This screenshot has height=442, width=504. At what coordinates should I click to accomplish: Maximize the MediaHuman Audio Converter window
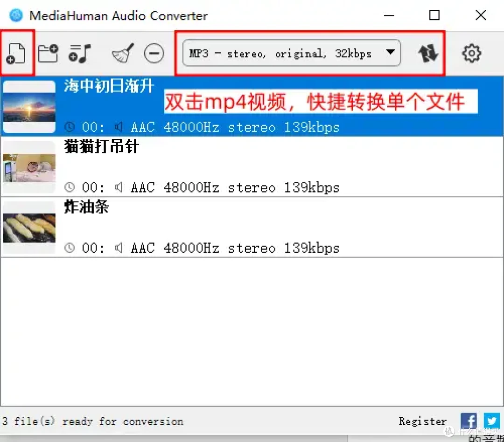pyautogui.click(x=434, y=15)
